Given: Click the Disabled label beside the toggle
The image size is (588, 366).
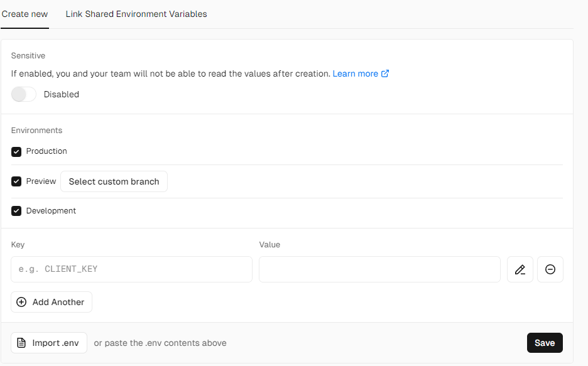Looking at the screenshot, I should coord(62,94).
